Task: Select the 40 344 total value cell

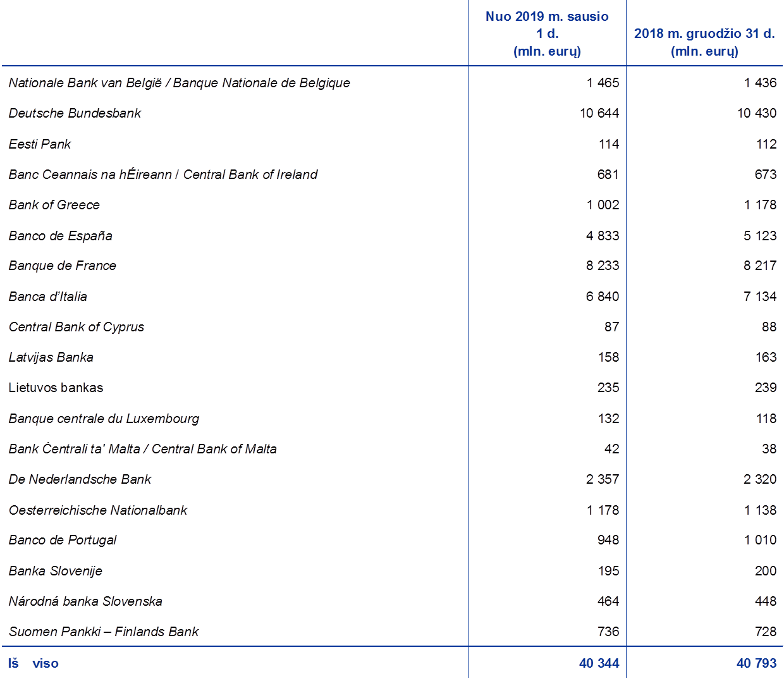Action: (x=598, y=663)
